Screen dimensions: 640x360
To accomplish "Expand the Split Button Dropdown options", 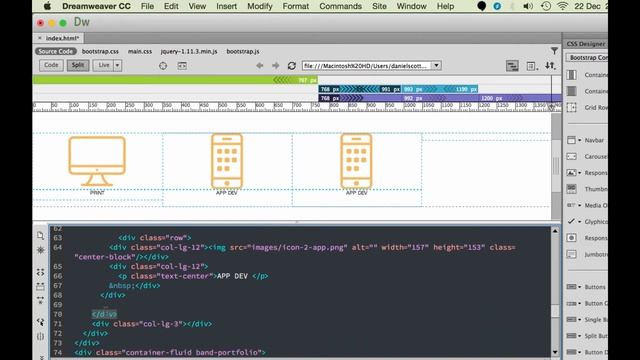I will point(580,336).
